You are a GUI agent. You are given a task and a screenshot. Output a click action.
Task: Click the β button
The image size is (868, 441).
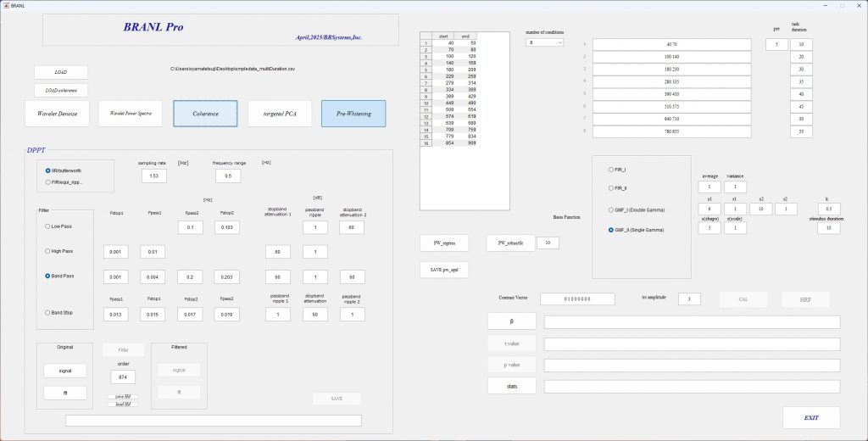pyautogui.click(x=512, y=321)
